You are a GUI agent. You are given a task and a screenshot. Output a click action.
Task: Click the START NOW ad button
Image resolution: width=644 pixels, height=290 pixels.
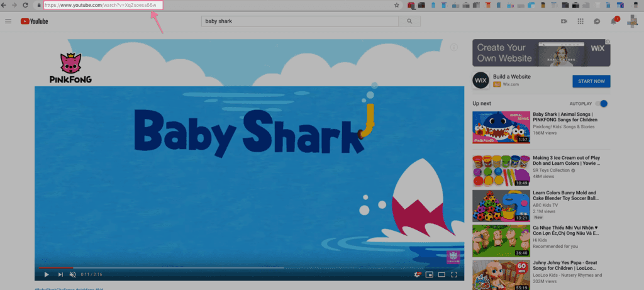pos(591,81)
